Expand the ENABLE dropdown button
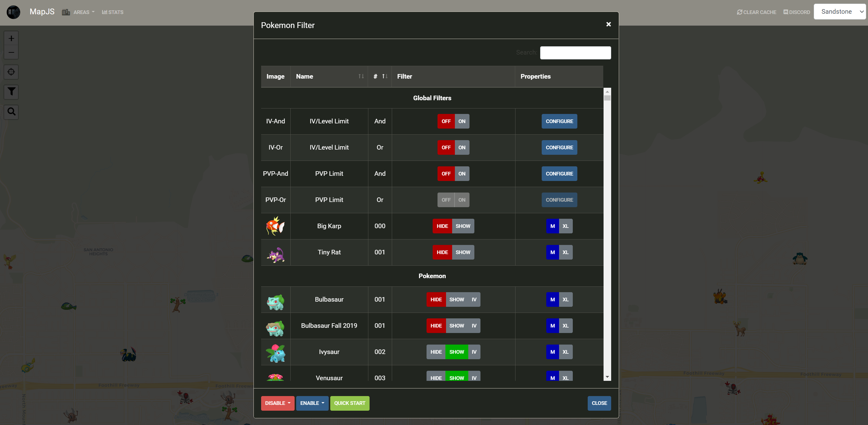The image size is (868, 425). pos(312,403)
